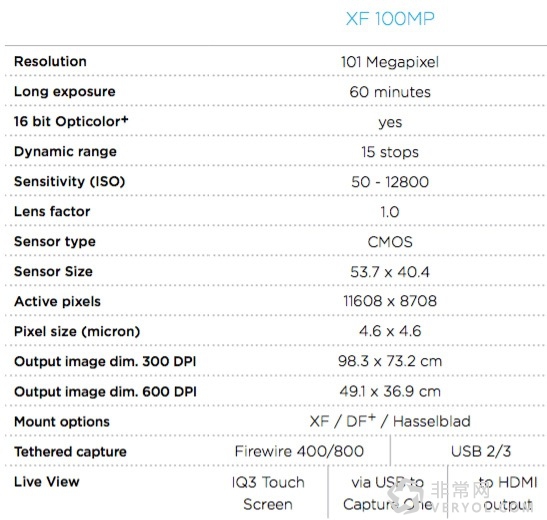The height and width of the screenshot is (520, 547).
Task: Click the 15 stops dynamic range value
Action: coord(390,152)
